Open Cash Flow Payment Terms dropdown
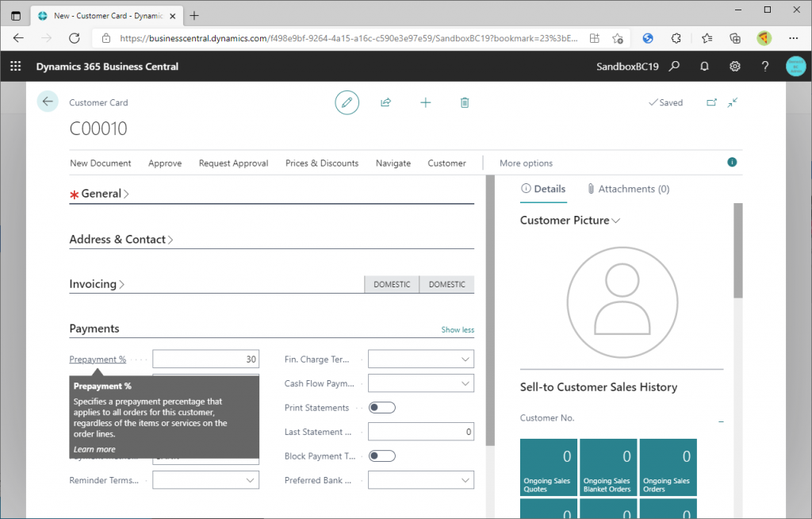 click(465, 383)
